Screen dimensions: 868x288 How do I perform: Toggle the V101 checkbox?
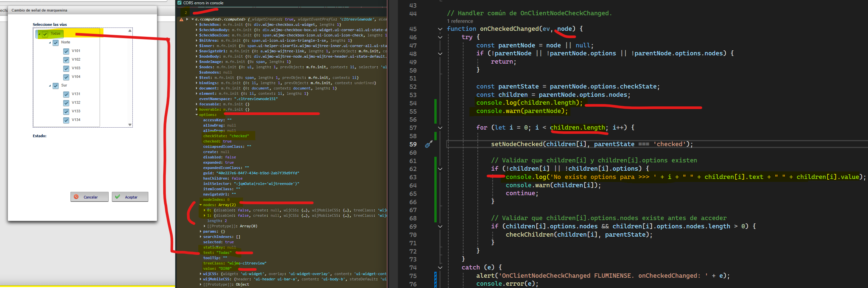pos(66,51)
